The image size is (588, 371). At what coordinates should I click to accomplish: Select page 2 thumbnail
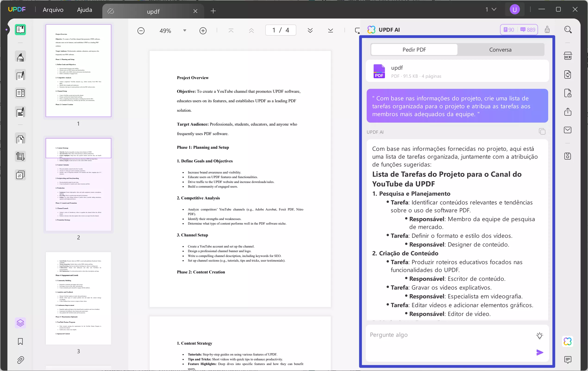coord(78,184)
